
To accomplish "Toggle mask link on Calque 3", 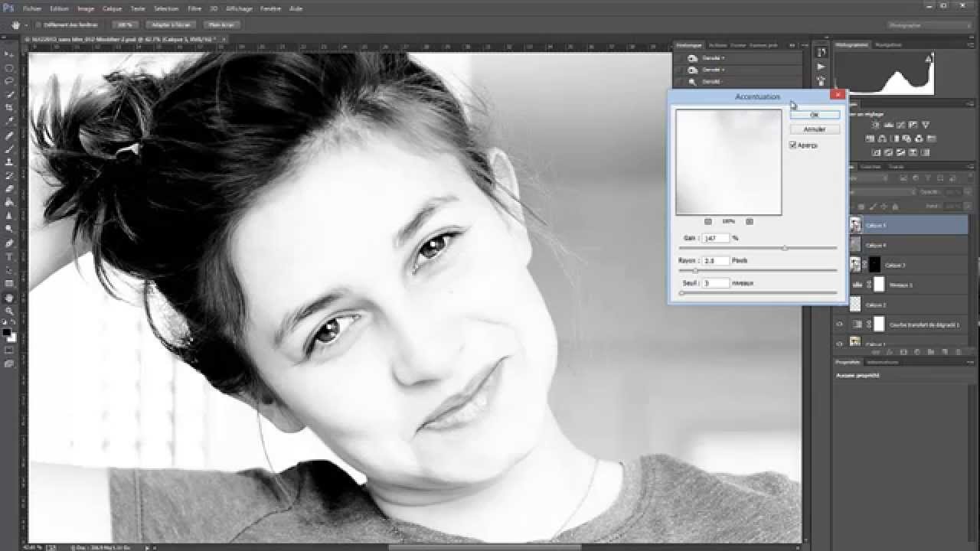I will (x=864, y=265).
